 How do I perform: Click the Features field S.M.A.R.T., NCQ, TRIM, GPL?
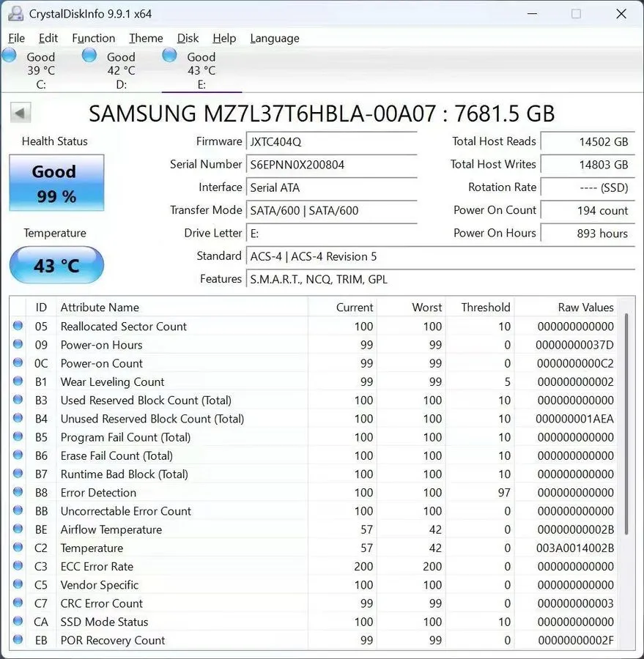[440, 279]
